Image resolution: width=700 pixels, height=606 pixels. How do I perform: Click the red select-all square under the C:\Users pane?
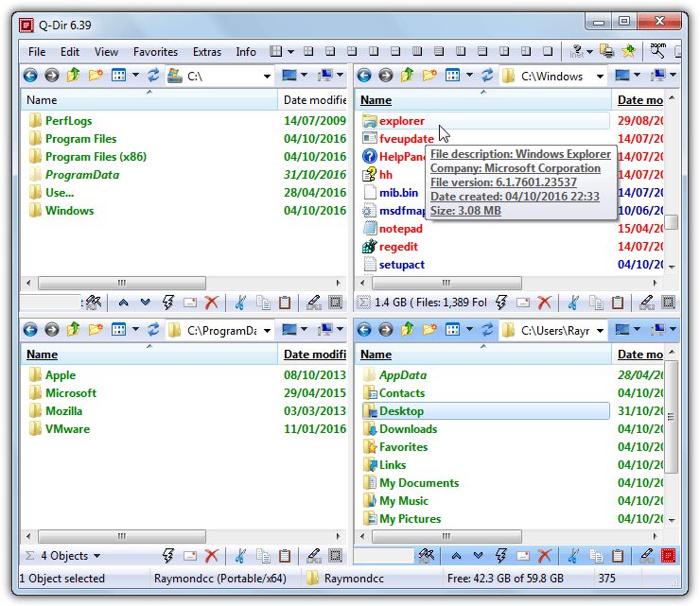pyautogui.click(x=668, y=556)
